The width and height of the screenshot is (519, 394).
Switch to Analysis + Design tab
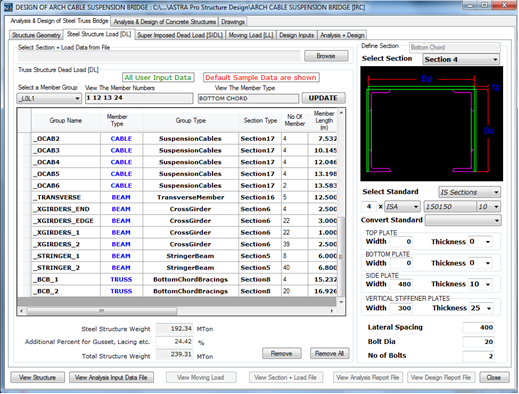click(x=342, y=35)
